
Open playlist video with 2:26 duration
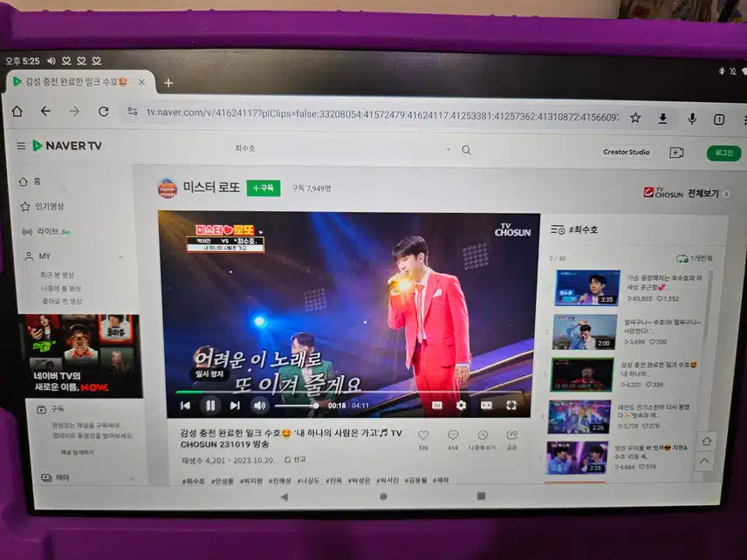click(x=579, y=417)
